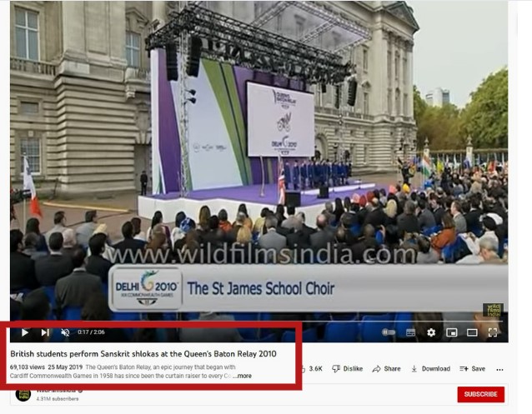Seek using the video progress bar
The image size is (532, 414).
tap(250, 322)
